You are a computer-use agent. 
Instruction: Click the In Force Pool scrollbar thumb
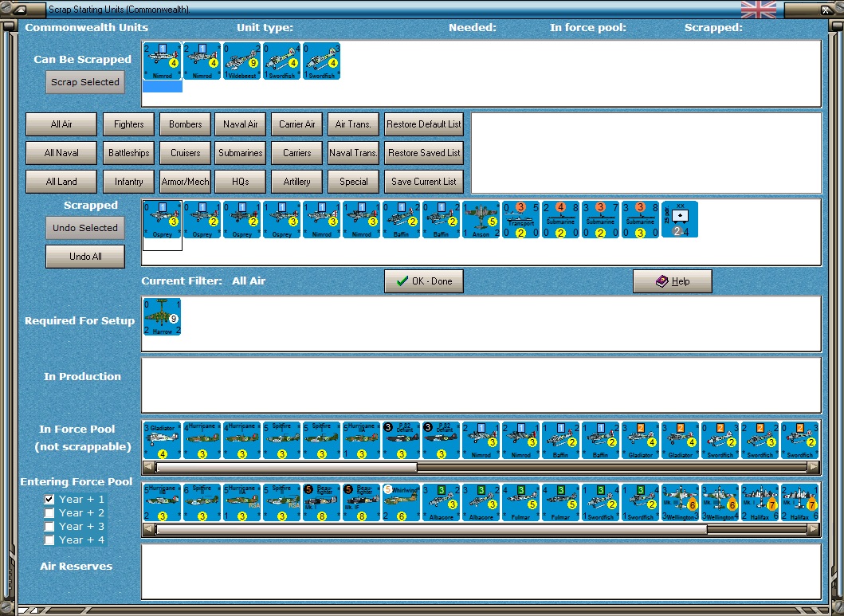tap(286, 468)
